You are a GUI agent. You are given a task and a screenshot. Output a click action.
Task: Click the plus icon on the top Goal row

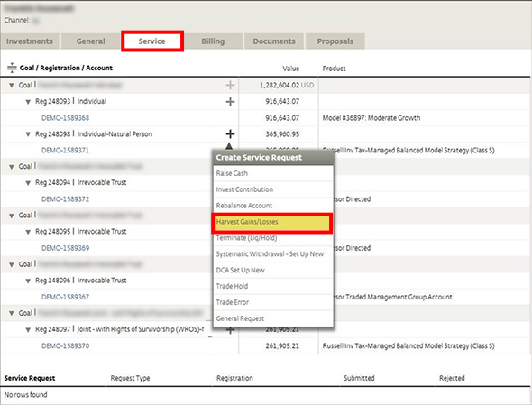pyautogui.click(x=230, y=85)
